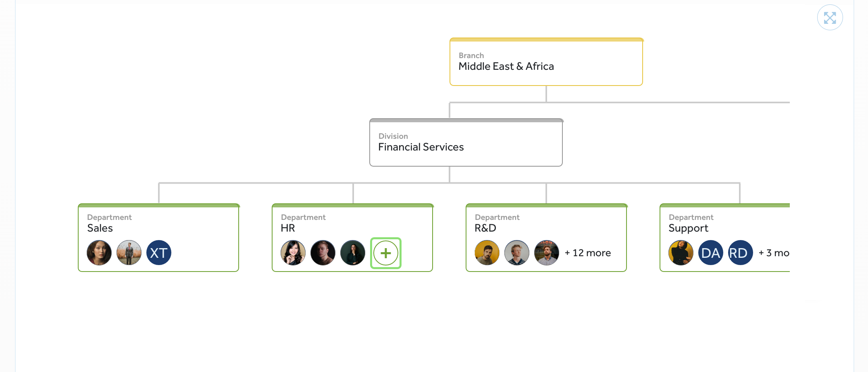
Task: Open the Sales department card title
Action: click(x=100, y=228)
